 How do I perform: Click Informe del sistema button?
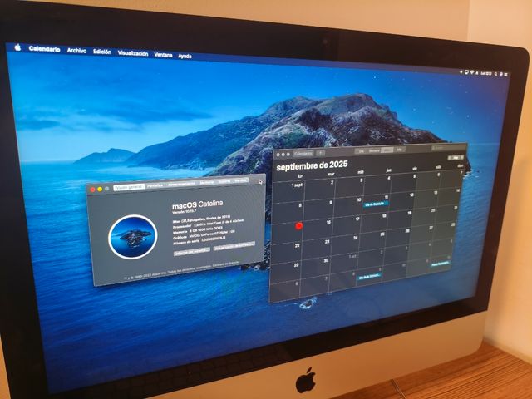[192, 251]
